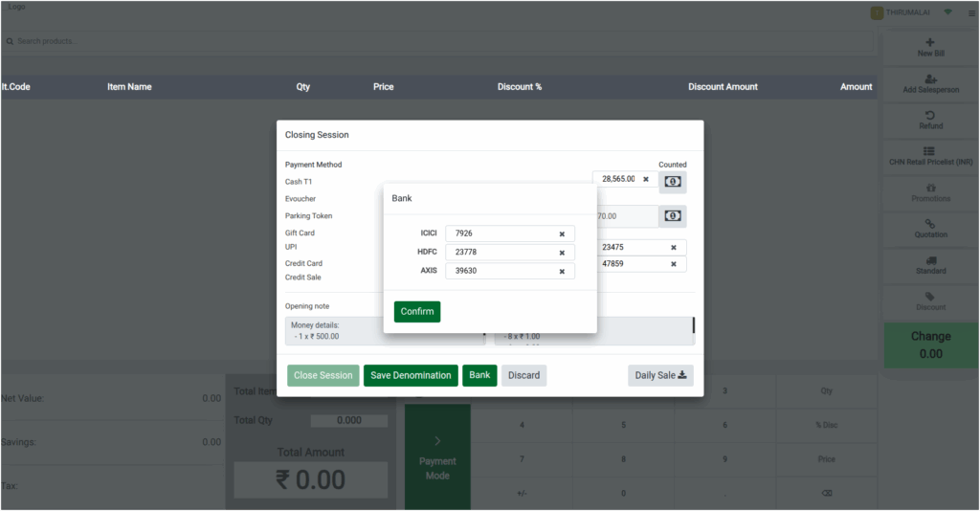Viewport: 980px width, 511px height.
Task: Click the Close Session button
Action: [x=323, y=375]
